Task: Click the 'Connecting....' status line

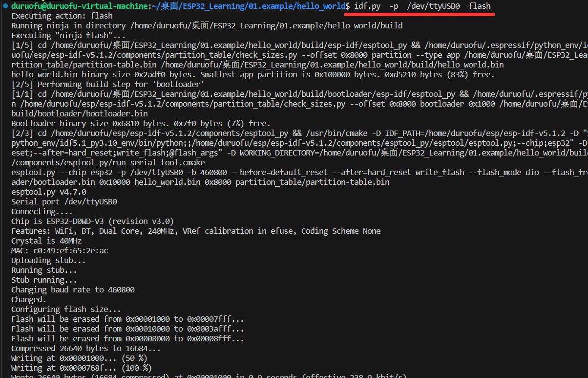Action: coord(36,211)
